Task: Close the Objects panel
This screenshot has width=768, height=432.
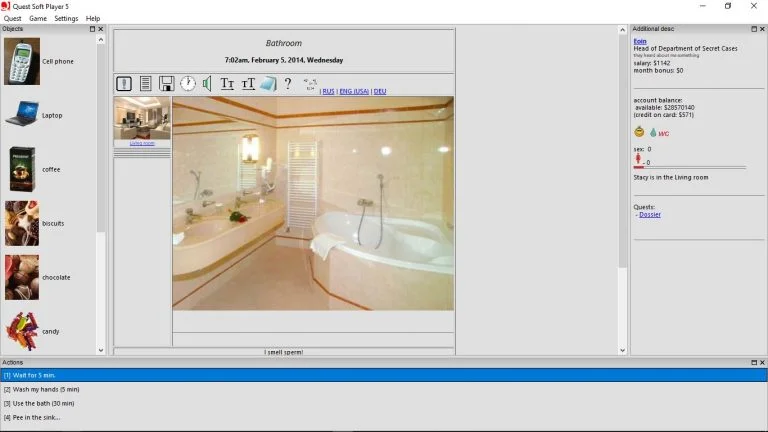Action: pyautogui.click(x=101, y=29)
